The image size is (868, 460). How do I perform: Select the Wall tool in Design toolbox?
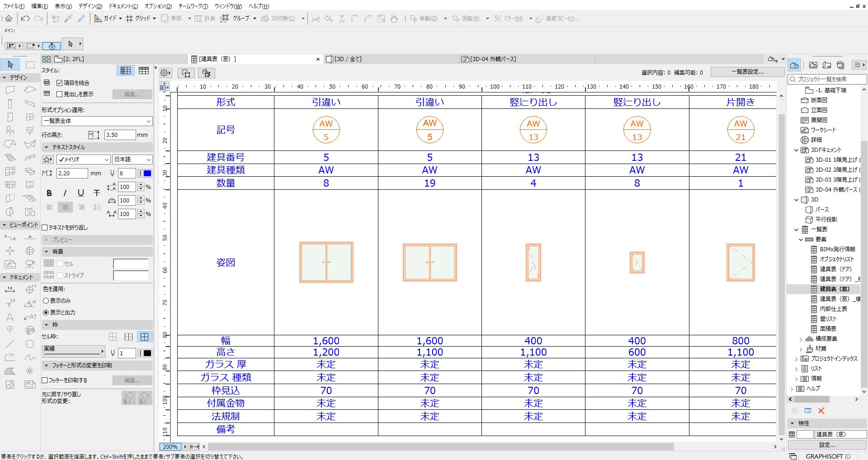tap(10, 90)
